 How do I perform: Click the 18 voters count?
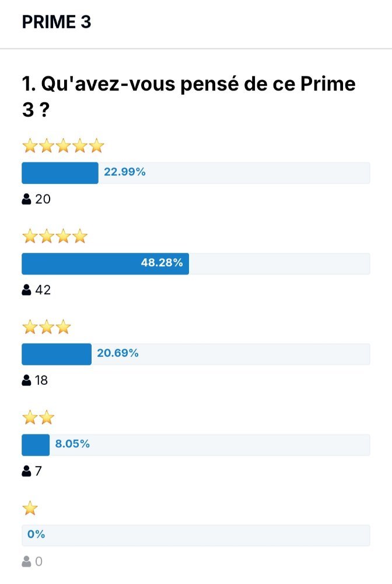(41, 380)
